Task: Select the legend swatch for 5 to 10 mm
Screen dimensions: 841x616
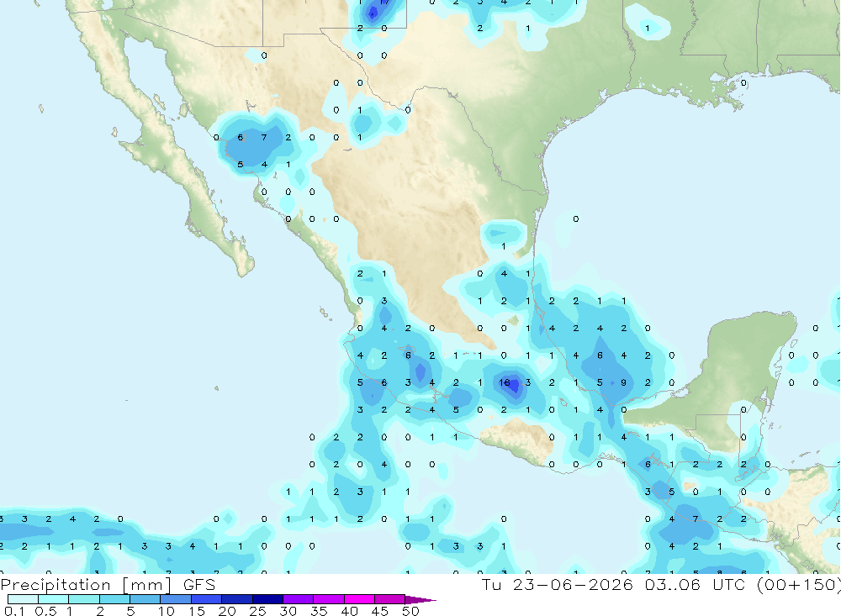Action: click(145, 599)
